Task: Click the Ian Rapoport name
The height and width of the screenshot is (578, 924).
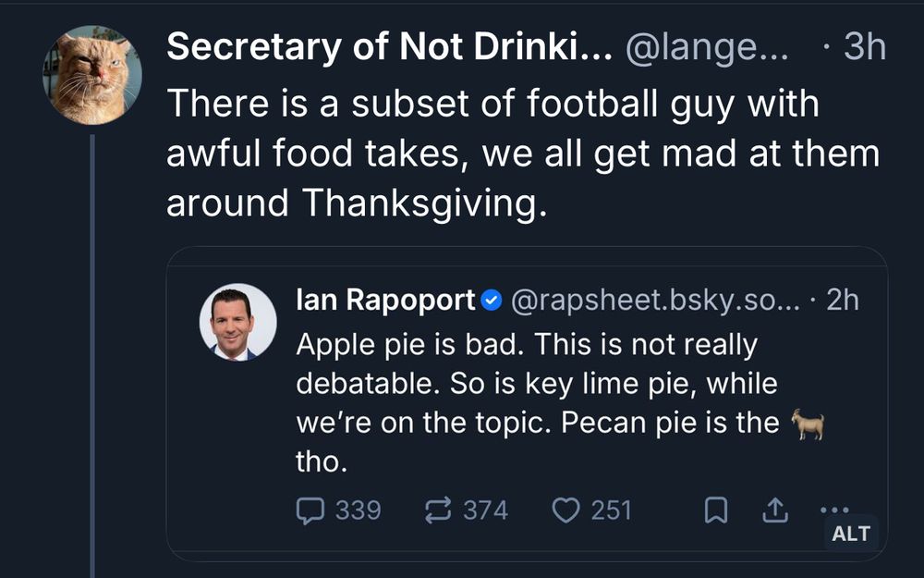Action: 384,300
